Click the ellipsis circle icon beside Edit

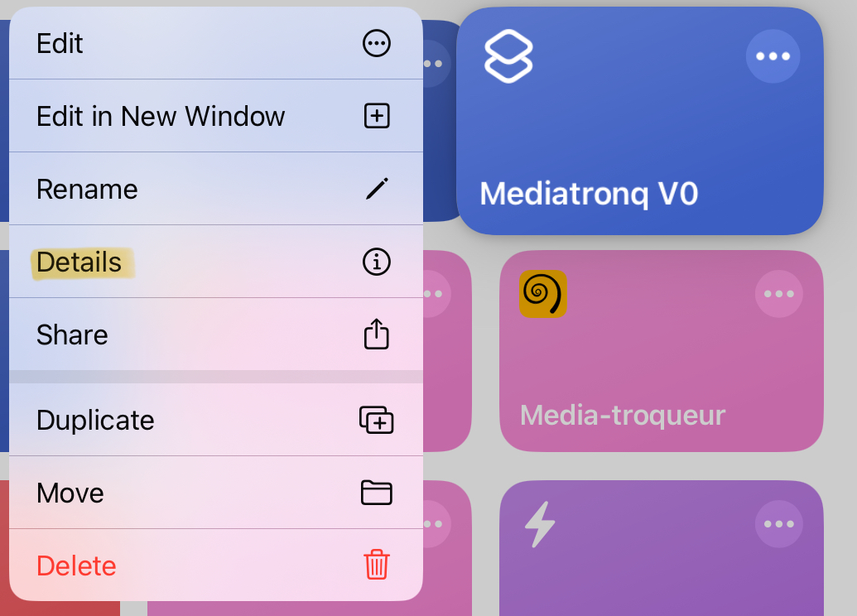377,43
